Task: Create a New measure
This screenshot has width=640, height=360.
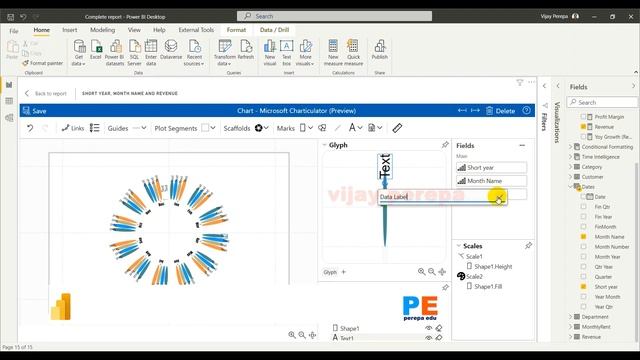Action: 333,52
